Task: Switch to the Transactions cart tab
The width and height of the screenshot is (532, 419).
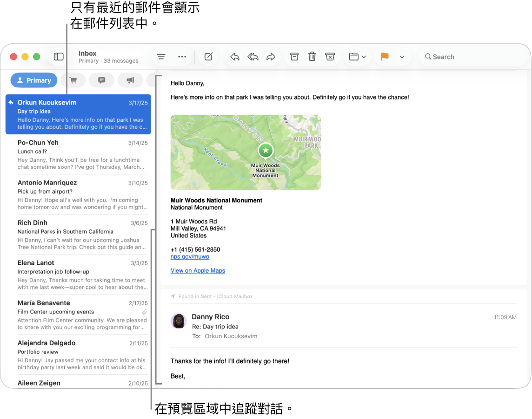Action: [73, 80]
